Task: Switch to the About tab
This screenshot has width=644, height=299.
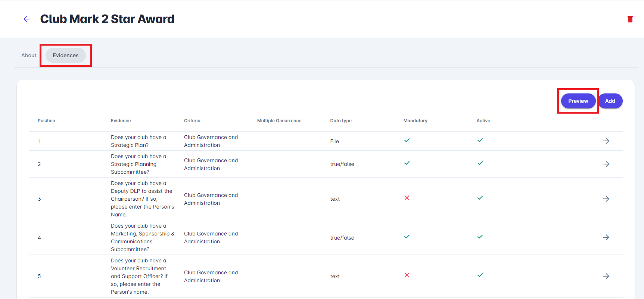Action: pyautogui.click(x=29, y=55)
